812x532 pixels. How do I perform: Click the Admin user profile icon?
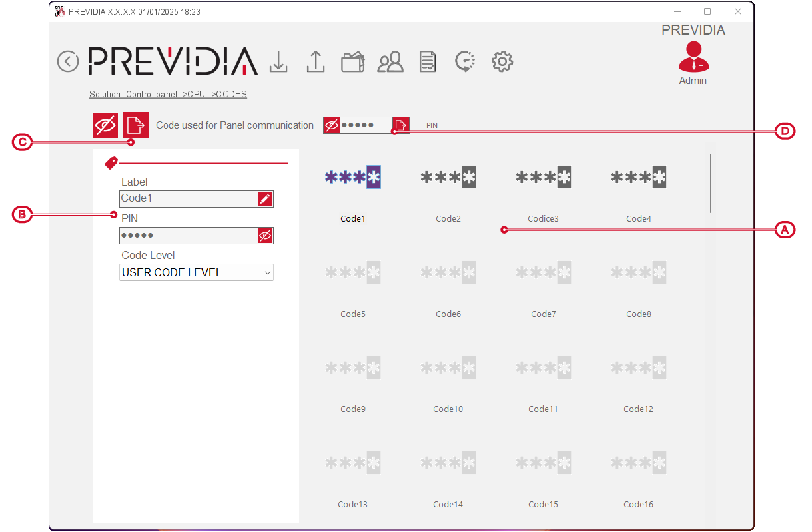693,58
